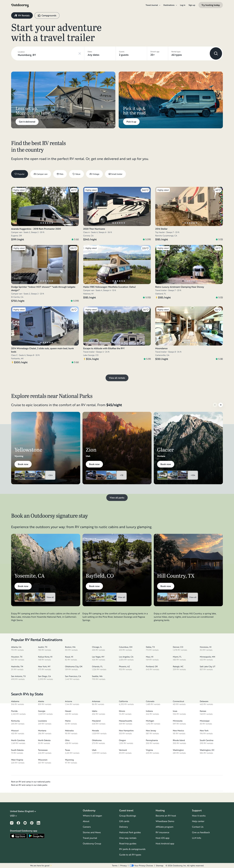Expand the Destinations menu
234x868 pixels.
coord(170,5)
